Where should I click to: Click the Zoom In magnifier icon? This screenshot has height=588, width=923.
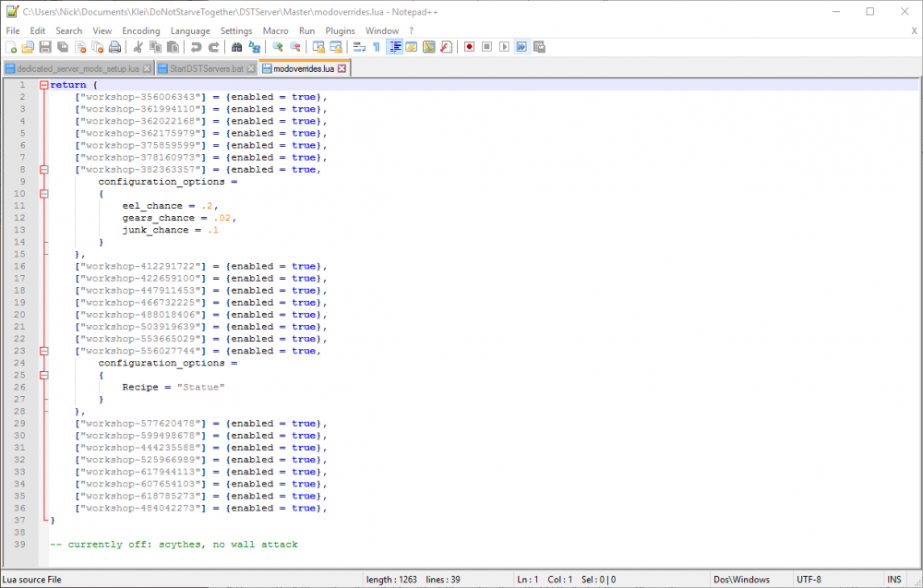click(277, 47)
